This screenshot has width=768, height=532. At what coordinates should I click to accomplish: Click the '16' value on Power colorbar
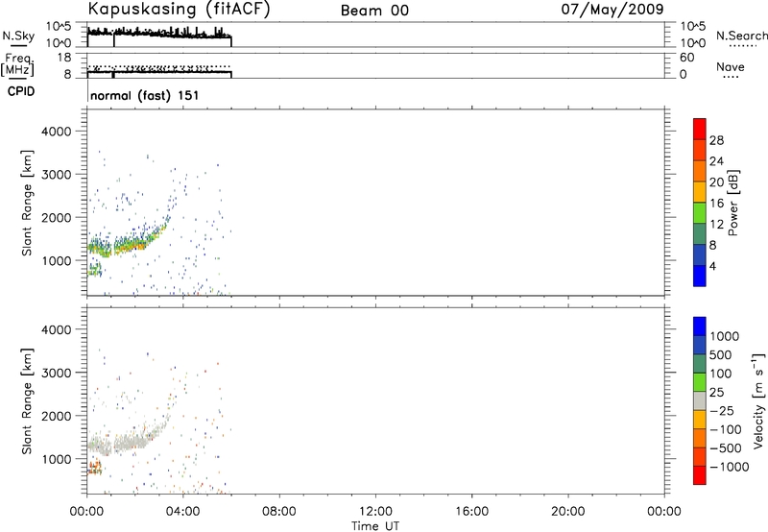[x=716, y=204]
